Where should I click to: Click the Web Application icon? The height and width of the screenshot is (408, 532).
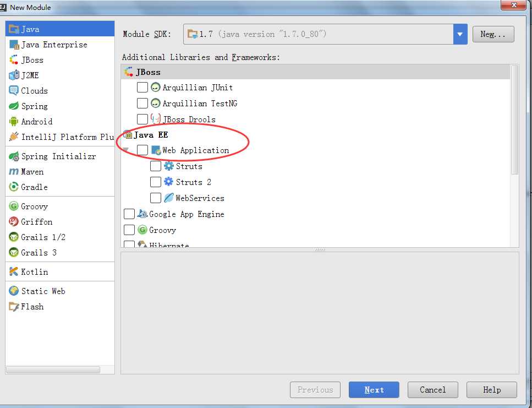156,150
